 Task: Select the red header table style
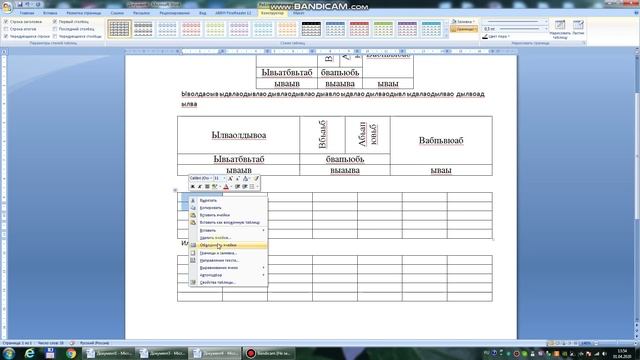359,29
